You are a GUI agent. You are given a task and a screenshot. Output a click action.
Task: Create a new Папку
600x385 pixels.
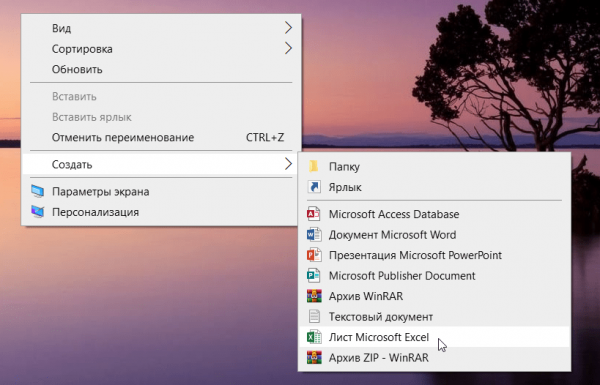(x=434, y=166)
